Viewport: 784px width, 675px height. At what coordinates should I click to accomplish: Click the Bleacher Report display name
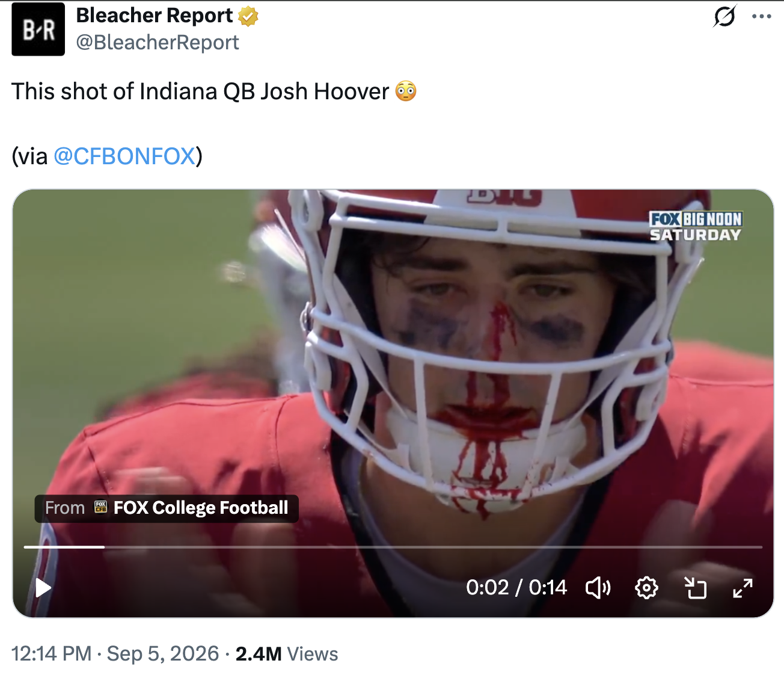click(x=155, y=16)
